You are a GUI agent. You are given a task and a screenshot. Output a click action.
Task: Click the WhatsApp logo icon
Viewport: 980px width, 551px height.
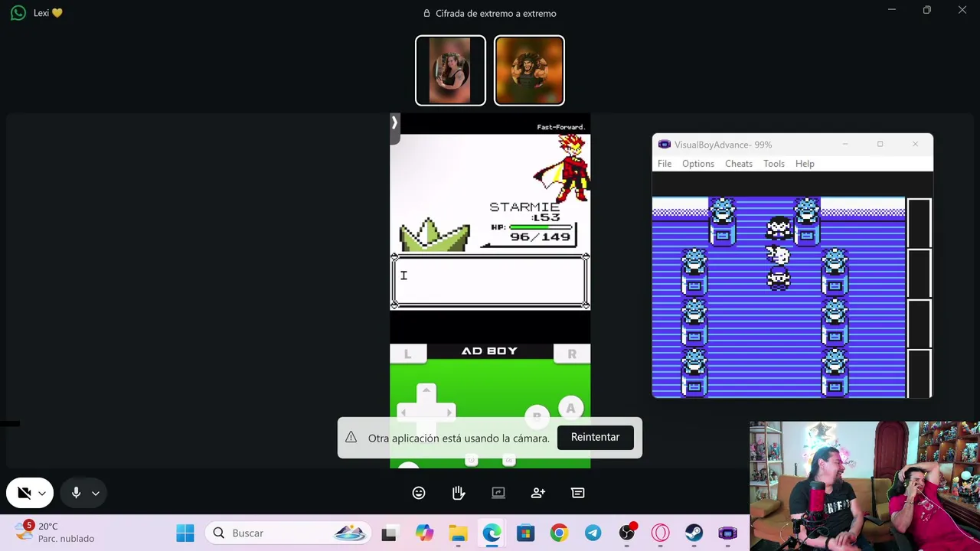point(18,13)
